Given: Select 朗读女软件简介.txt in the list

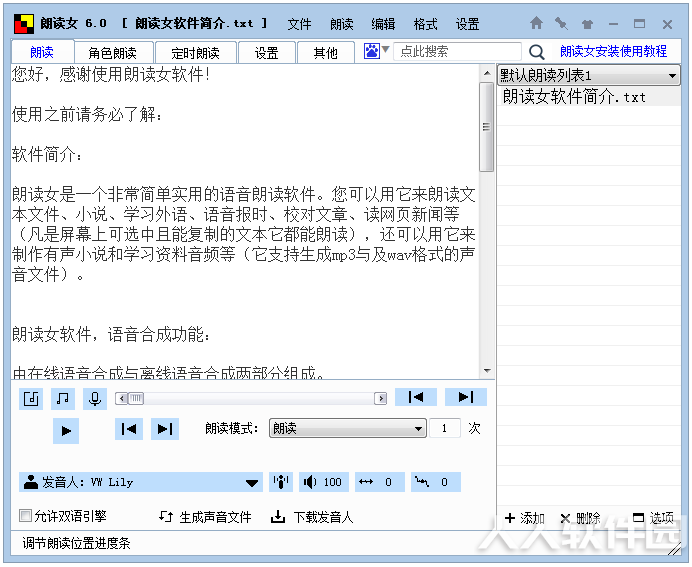Looking at the screenshot, I should point(589,96).
